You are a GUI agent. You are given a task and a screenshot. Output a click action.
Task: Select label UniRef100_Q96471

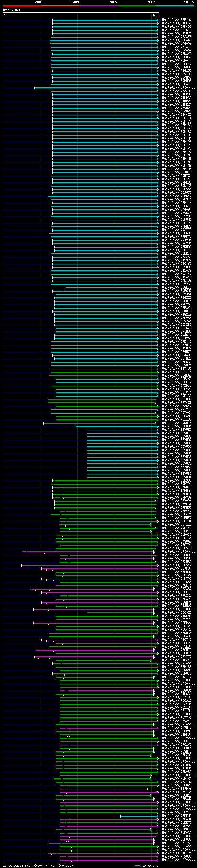177,84
